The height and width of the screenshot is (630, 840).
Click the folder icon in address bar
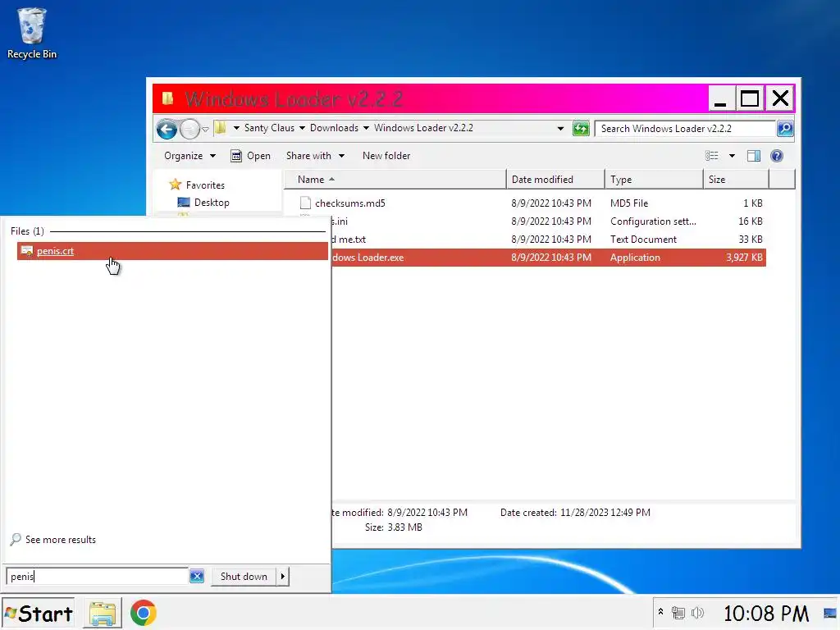220,128
